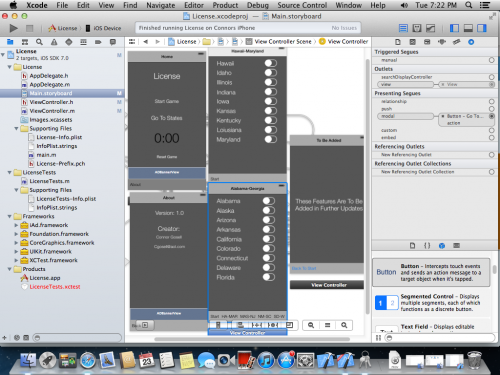Open the Editor menu
This screenshot has height=375, width=500.
click(x=194, y=5)
